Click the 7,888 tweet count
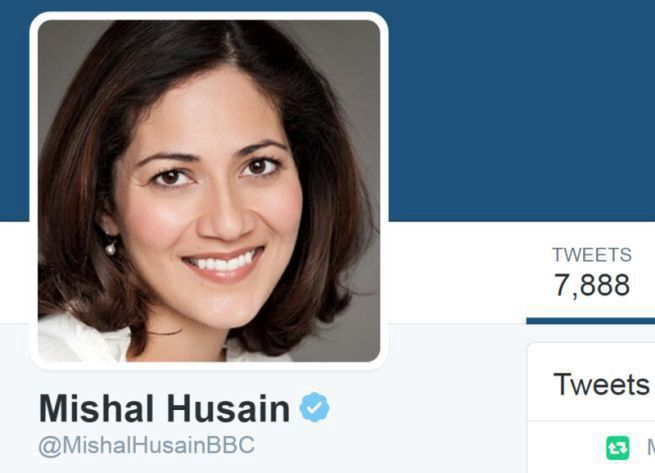This screenshot has height=473, width=655. [592, 285]
